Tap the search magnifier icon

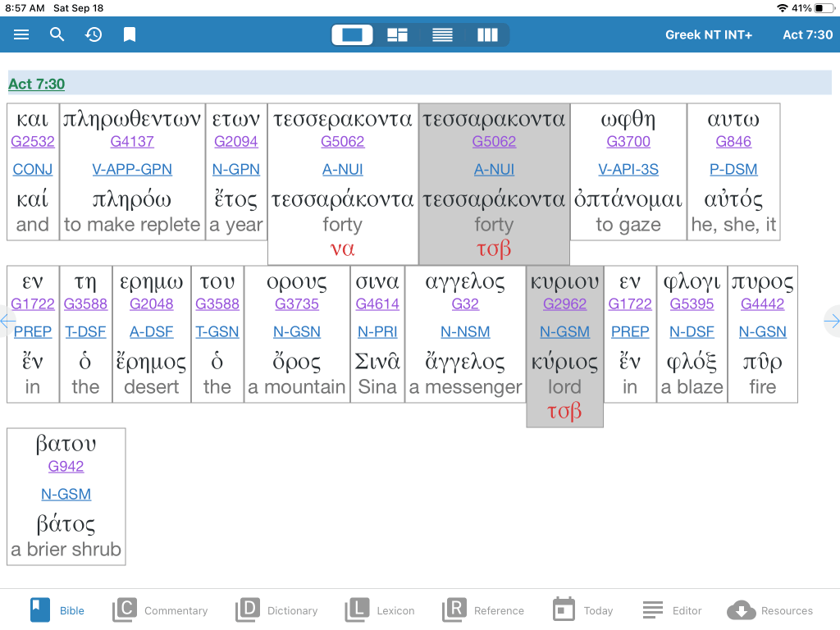(57, 34)
